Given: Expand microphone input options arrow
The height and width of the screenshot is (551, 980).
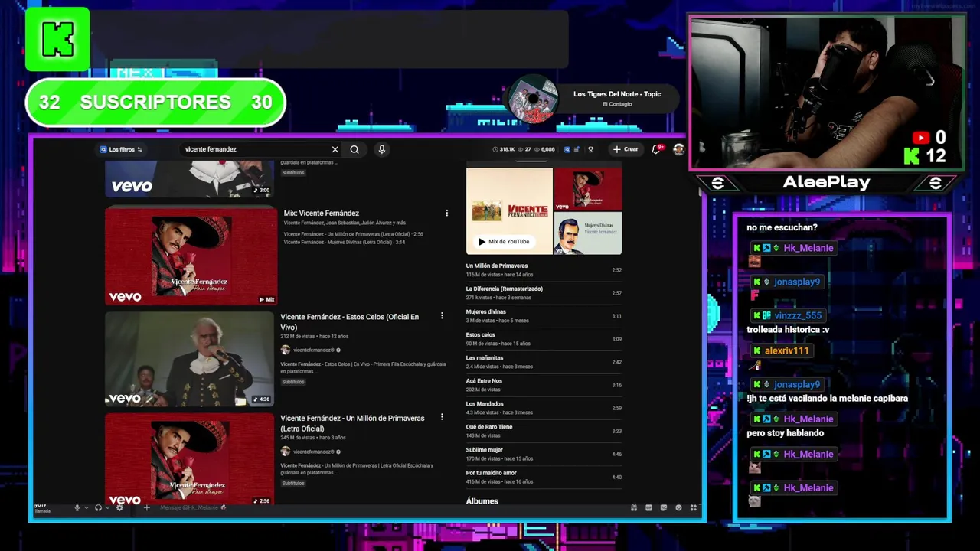Looking at the screenshot, I should [87, 508].
